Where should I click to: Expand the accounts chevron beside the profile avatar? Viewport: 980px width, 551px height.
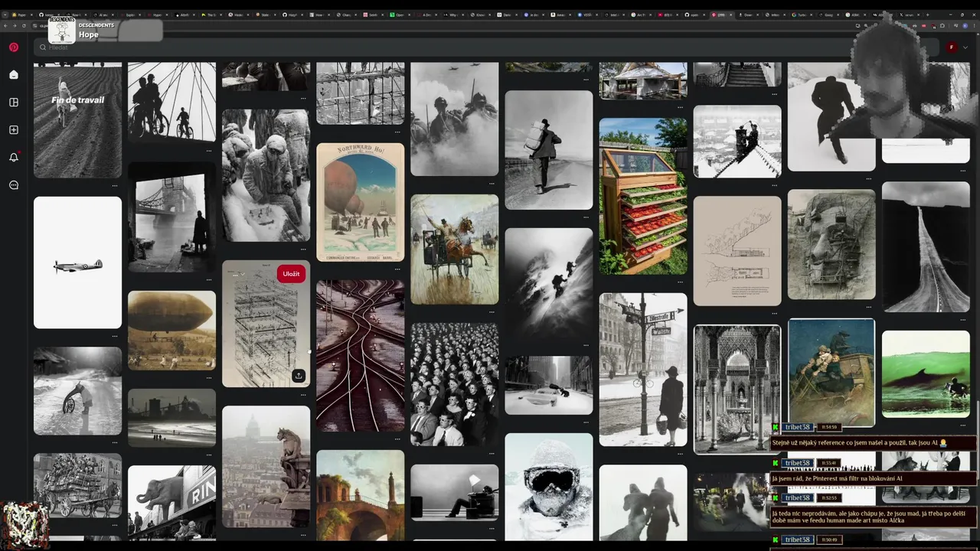(x=965, y=47)
